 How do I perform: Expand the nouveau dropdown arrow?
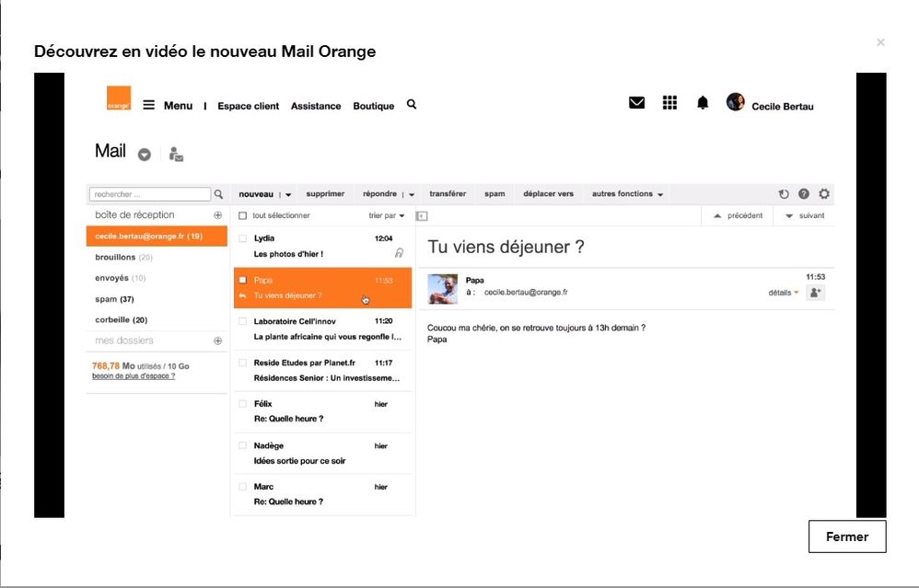(x=288, y=195)
